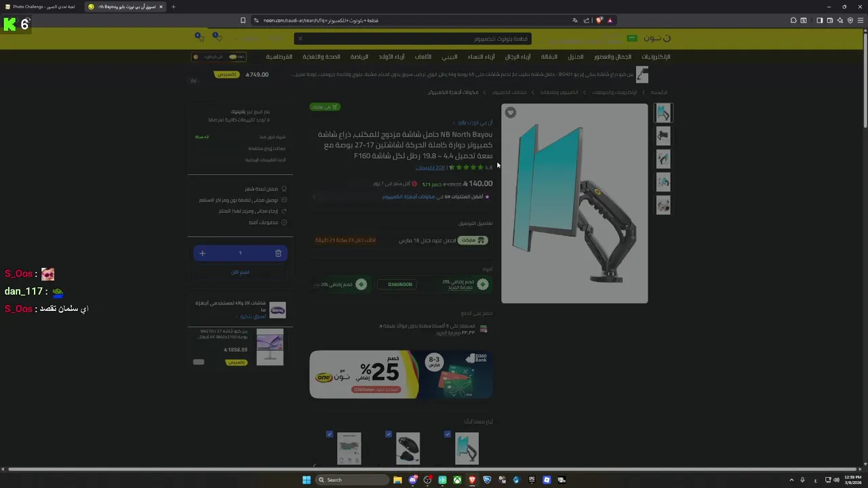Image resolution: width=868 pixels, height=488 pixels.
Task: Expand the best products ranking arrow
Action: point(314,197)
